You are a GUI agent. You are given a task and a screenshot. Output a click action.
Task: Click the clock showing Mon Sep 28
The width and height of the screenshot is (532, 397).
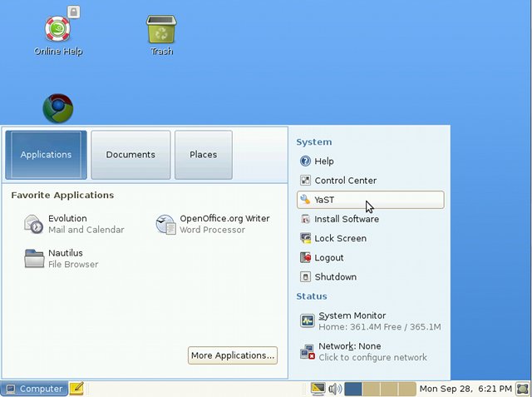pyautogui.click(x=465, y=389)
